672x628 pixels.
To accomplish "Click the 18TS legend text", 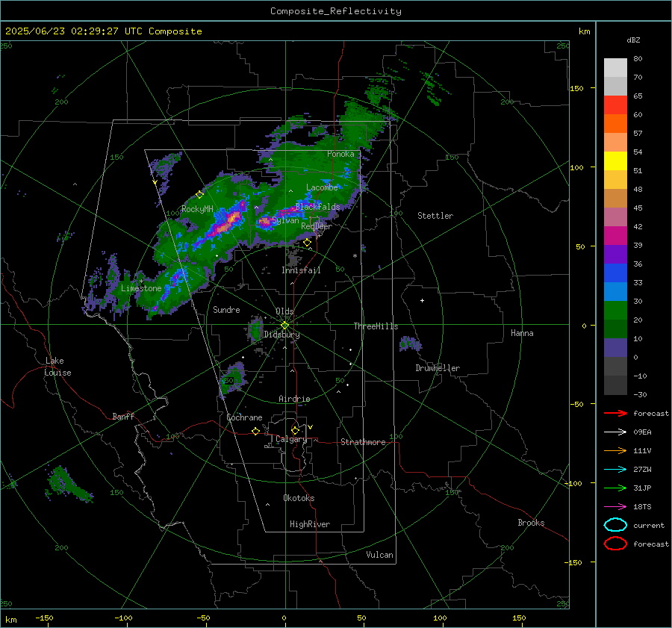I will pyautogui.click(x=642, y=507).
